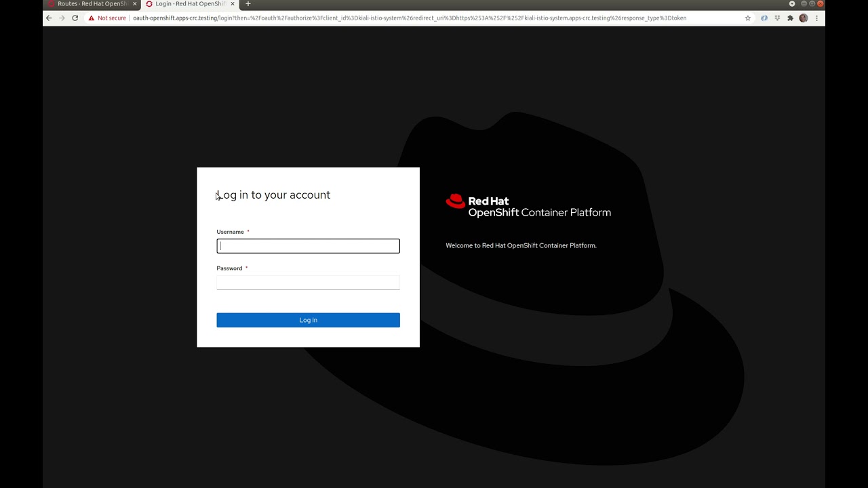This screenshot has height=488, width=868.
Task: Click the browser Back arrow
Action: coord(48,18)
